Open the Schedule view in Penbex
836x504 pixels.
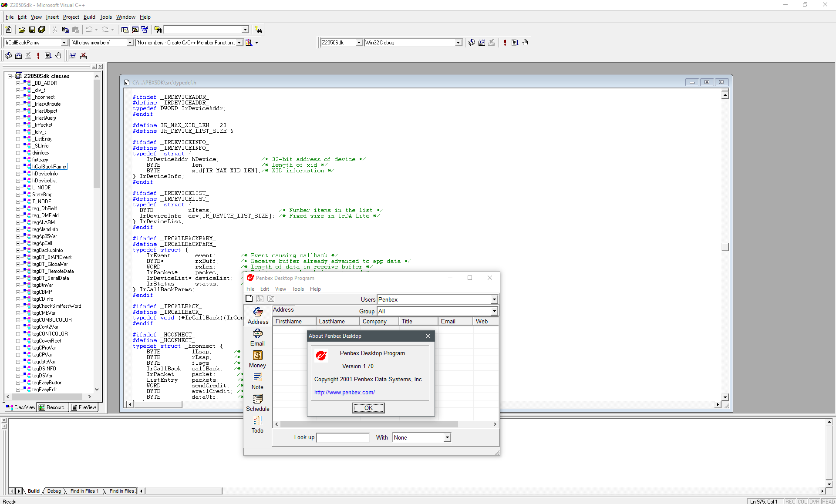[x=257, y=402]
